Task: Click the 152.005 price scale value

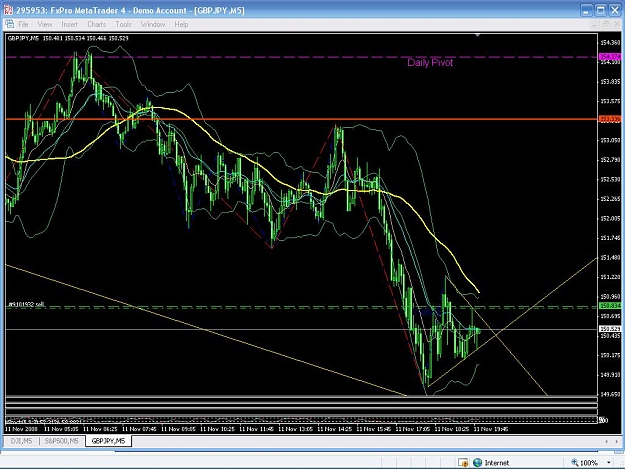Action: 610,218
